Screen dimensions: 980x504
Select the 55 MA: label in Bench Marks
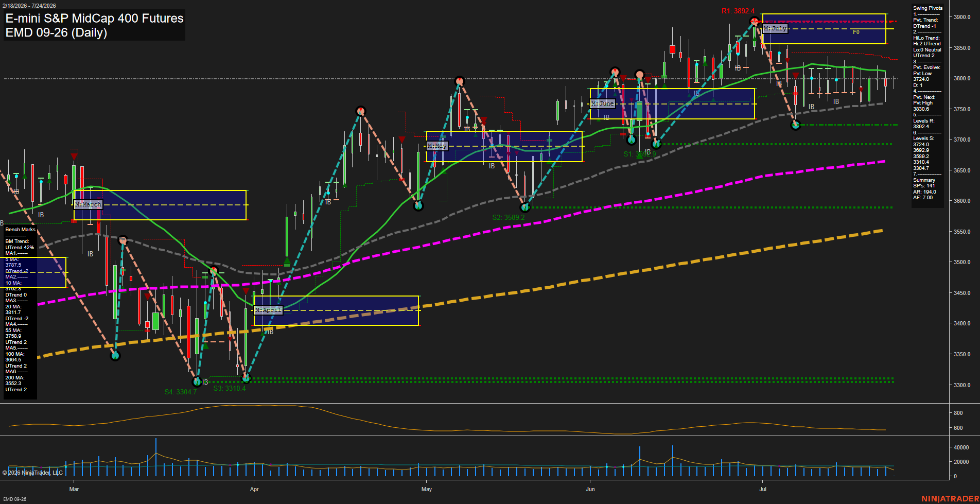click(x=13, y=331)
